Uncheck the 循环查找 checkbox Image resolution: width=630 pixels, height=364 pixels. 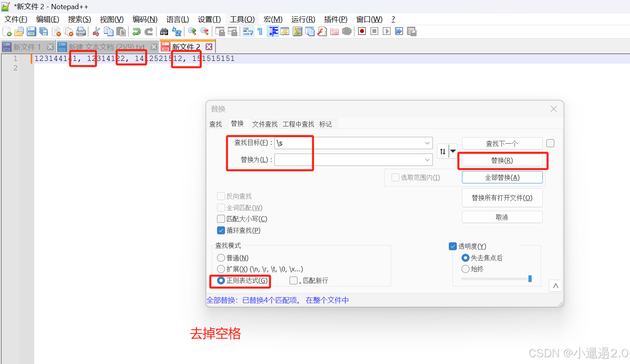(221, 230)
